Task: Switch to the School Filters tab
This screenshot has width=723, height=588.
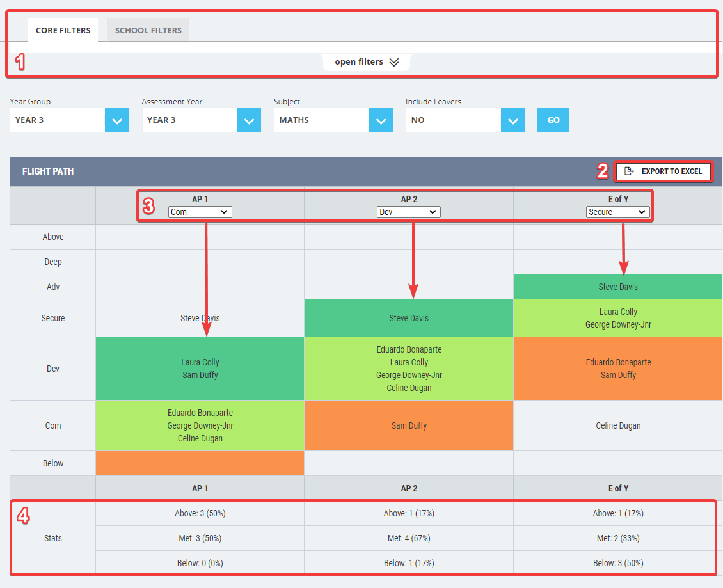Action: coord(148,30)
